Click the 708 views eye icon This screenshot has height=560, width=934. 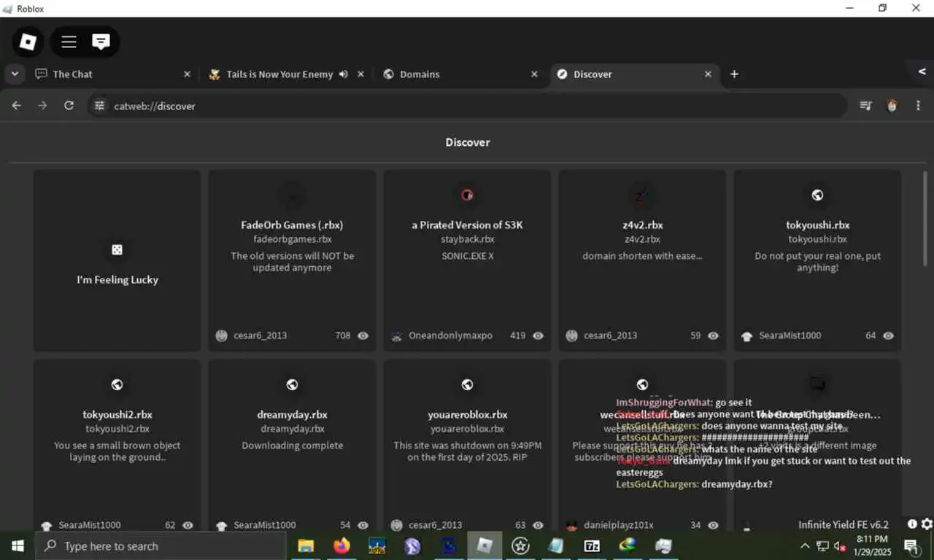pyautogui.click(x=363, y=335)
